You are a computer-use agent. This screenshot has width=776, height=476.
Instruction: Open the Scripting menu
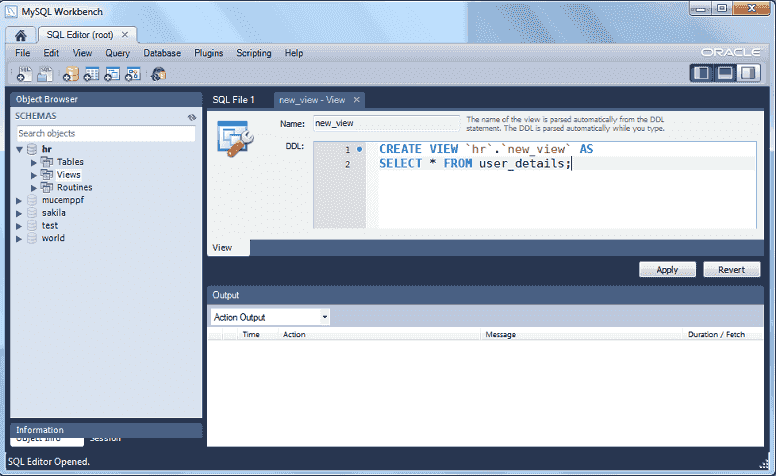[x=253, y=53]
